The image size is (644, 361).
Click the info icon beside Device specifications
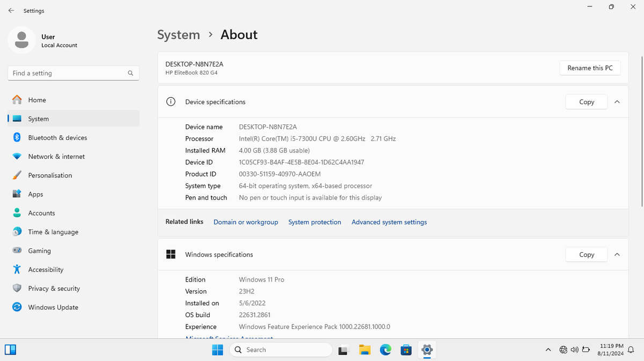170,101
